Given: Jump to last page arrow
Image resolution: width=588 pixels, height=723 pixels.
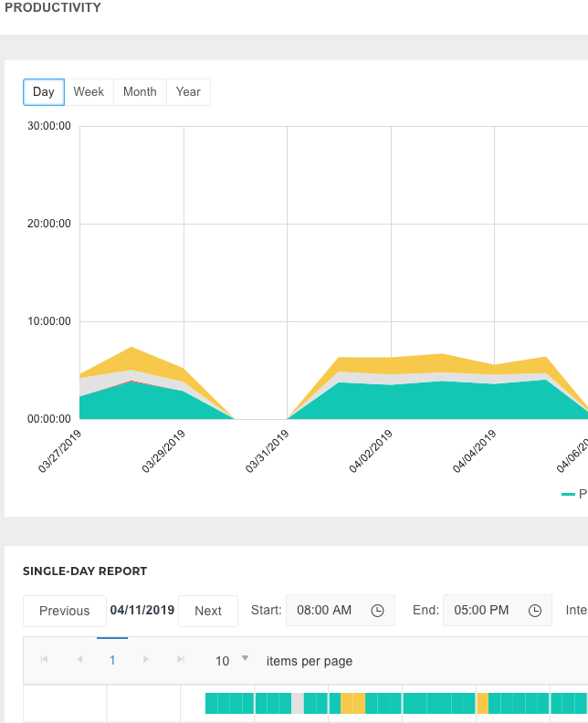Looking at the screenshot, I should [181, 659].
